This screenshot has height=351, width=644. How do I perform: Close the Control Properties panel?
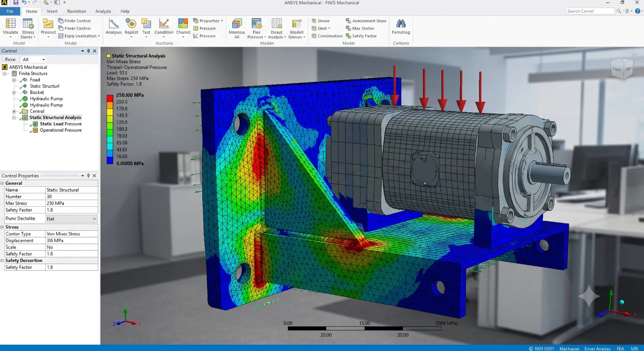[95, 175]
